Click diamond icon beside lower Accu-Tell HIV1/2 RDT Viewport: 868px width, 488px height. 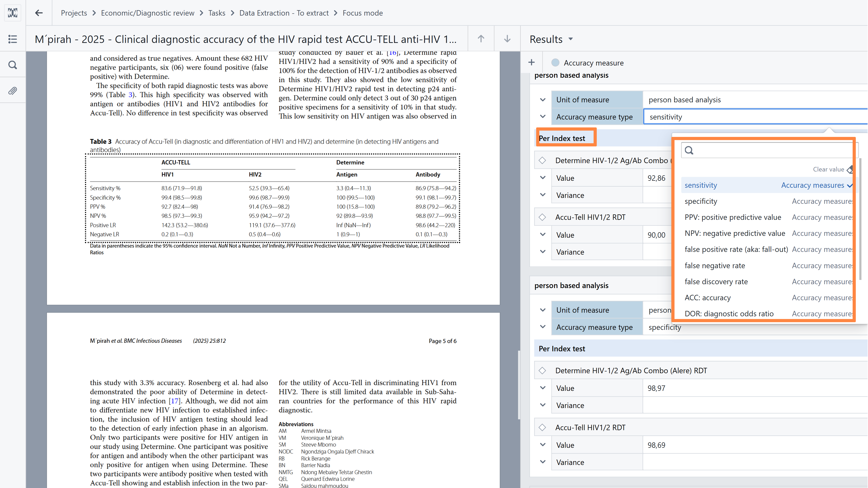(542, 427)
